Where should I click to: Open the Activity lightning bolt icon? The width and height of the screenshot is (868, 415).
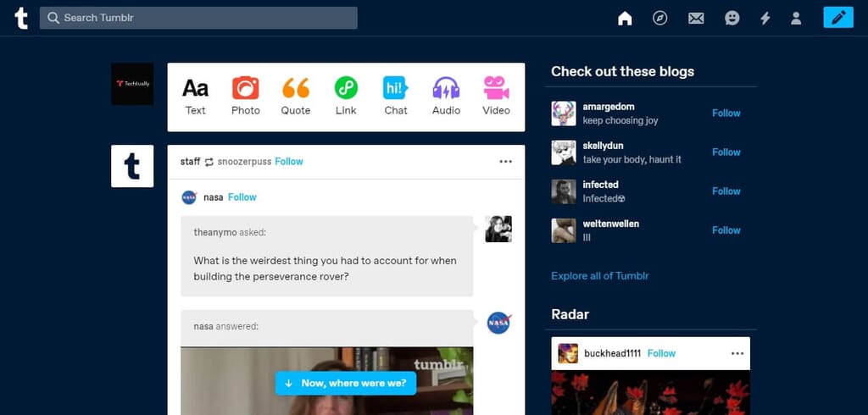click(x=765, y=19)
